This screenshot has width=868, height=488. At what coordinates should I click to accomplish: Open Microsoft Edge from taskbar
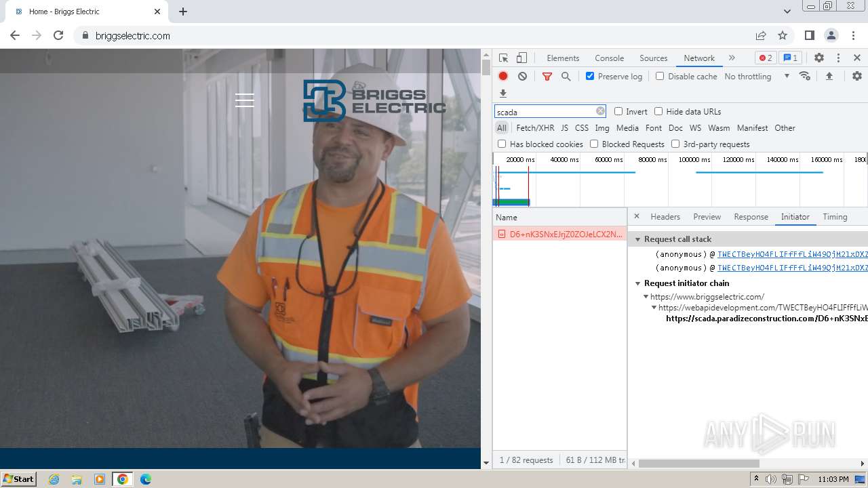145,479
